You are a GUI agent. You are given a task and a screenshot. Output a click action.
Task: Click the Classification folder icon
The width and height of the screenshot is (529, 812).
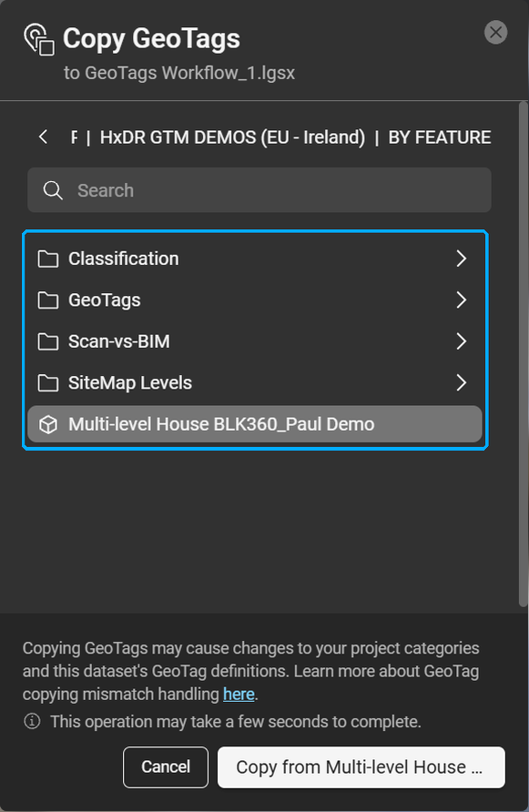coord(48,259)
